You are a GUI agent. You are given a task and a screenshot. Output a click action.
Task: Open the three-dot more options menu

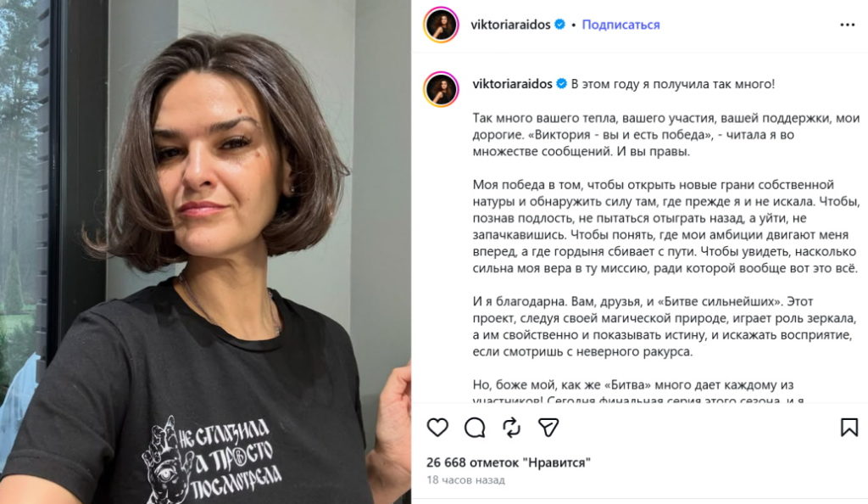pos(848,25)
